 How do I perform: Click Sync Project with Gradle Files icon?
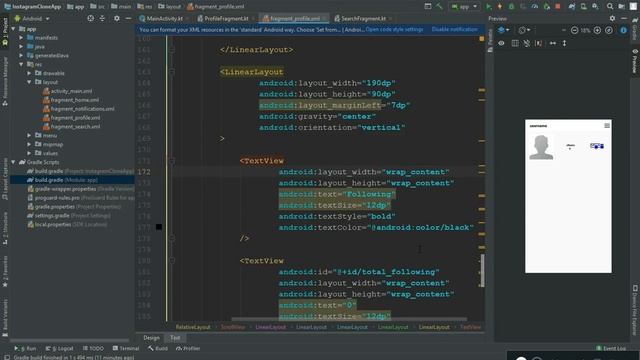click(572, 7)
